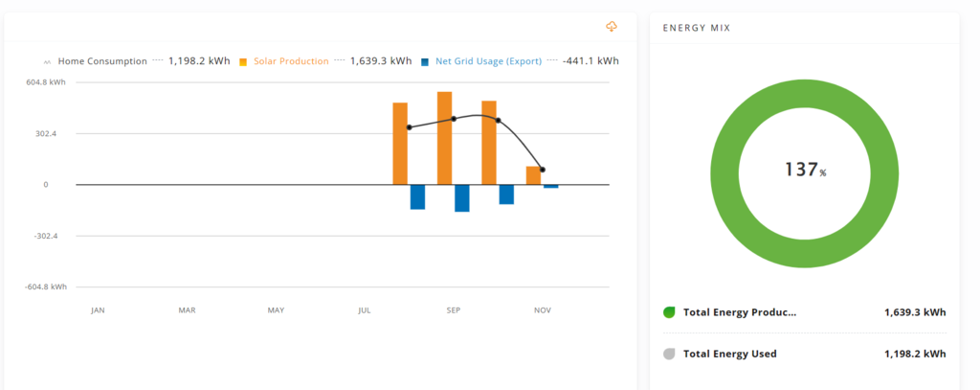The image size is (980, 390).
Task: Click the blue Net Grid Usage legend square
Action: coord(425,61)
